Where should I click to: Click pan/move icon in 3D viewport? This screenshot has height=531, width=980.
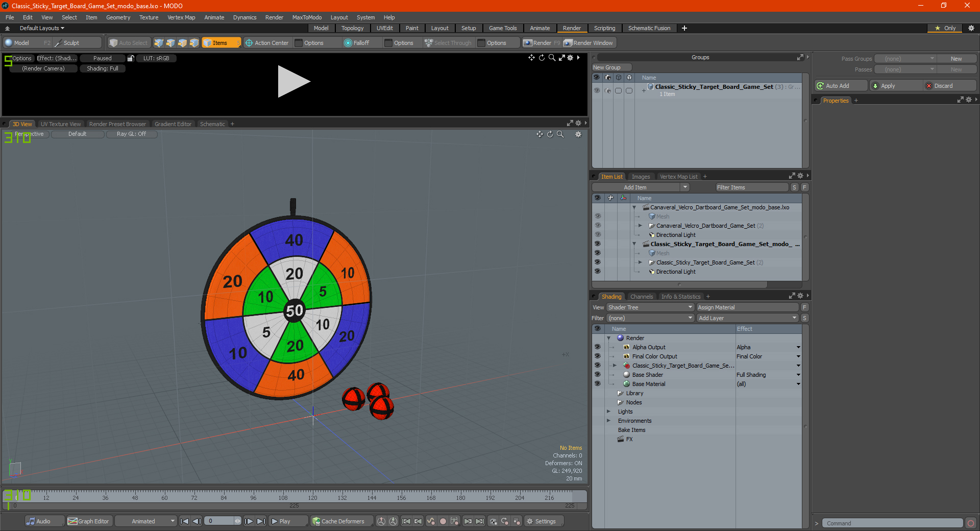coord(540,134)
